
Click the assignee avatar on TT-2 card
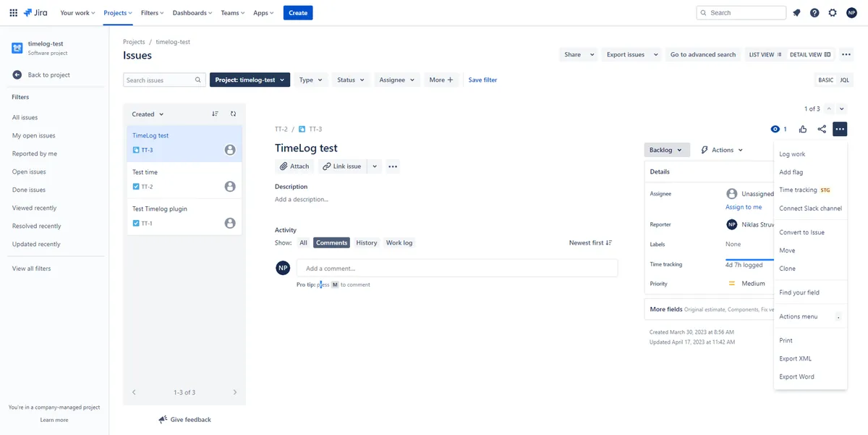click(230, 186)
